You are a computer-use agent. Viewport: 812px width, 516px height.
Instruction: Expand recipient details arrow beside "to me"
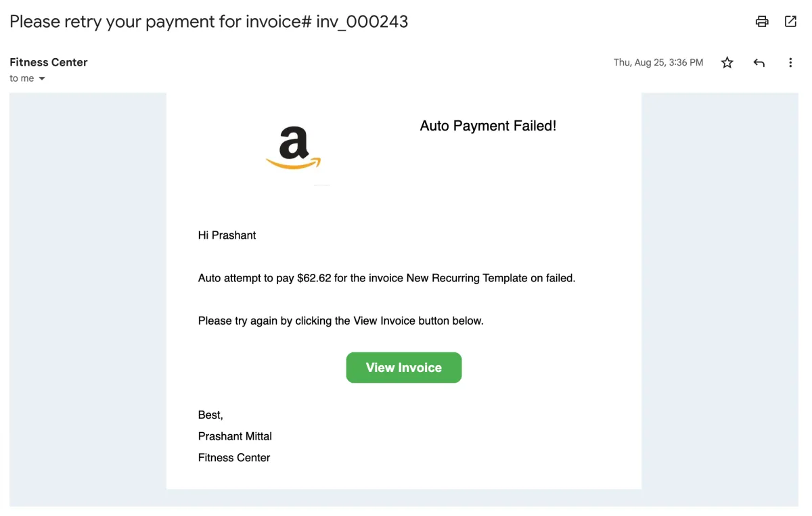(x=42, y=78)
